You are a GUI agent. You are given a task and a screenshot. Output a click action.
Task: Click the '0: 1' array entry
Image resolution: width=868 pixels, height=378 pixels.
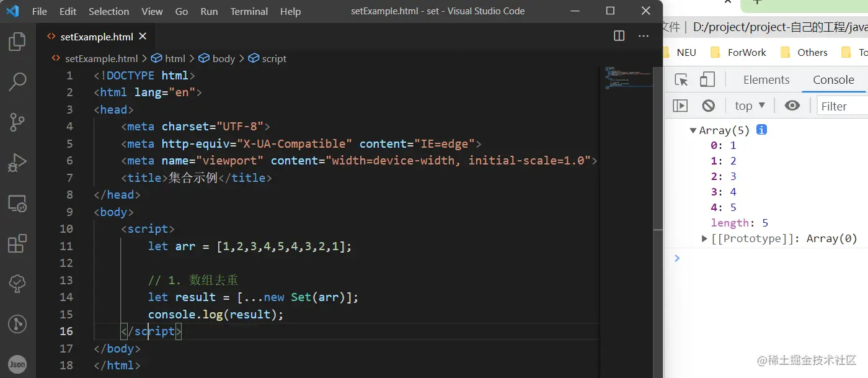pyautogui.click(x=724, y=145)
